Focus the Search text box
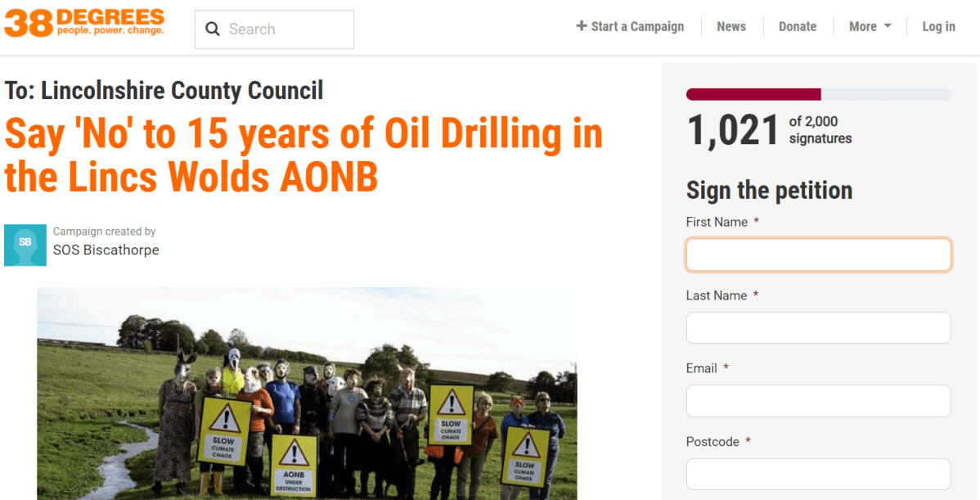Image resolution: width=980 pixels, height=500 pixels. pos(274,29)
